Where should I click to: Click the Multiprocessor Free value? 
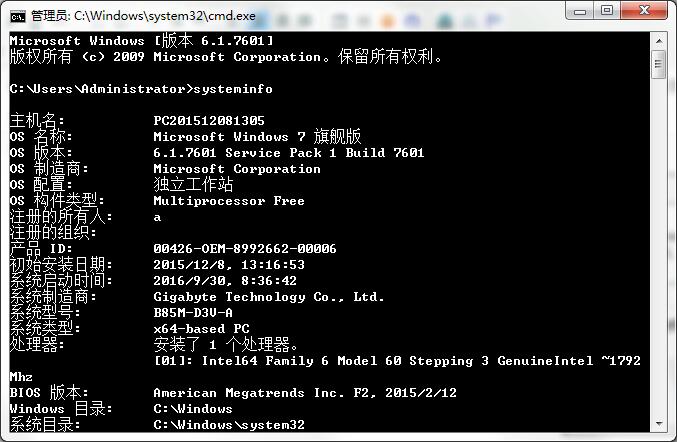point(229,201)
